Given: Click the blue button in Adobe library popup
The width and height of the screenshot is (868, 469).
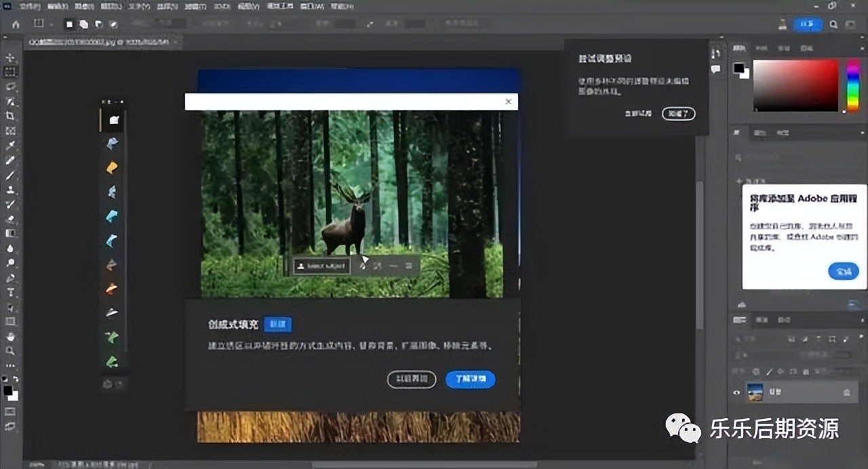Looking at the screenshot, I should point(844,271).
